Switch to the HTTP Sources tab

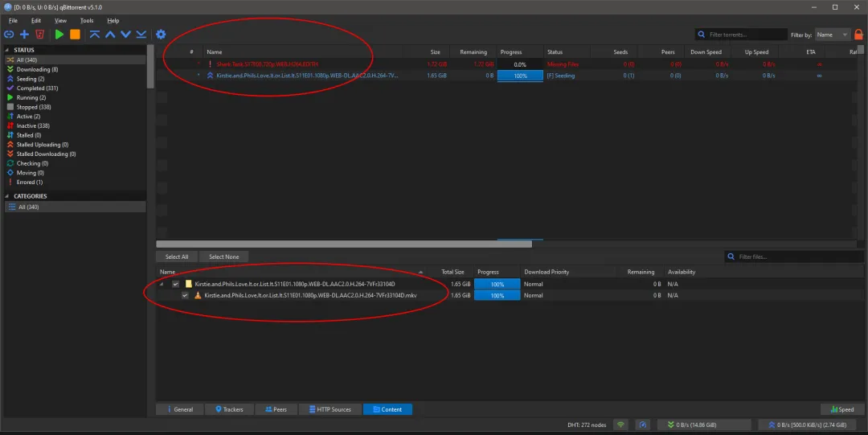pyautogui.click(x=330, y=409)
